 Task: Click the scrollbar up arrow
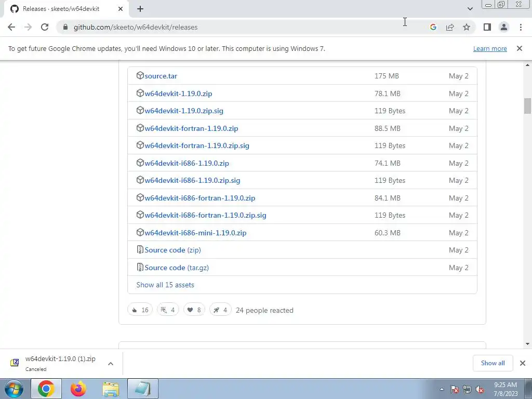tap(527, 65)
